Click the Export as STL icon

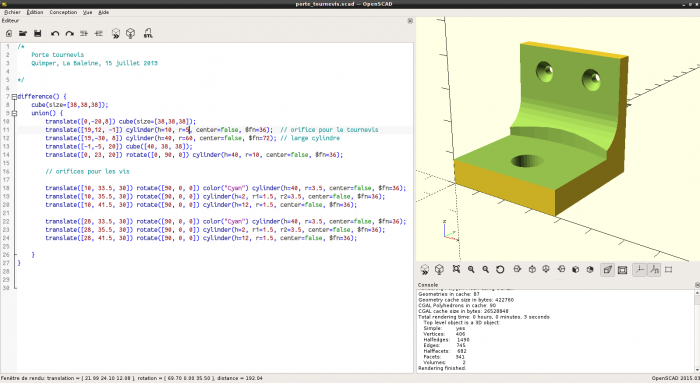148,33
